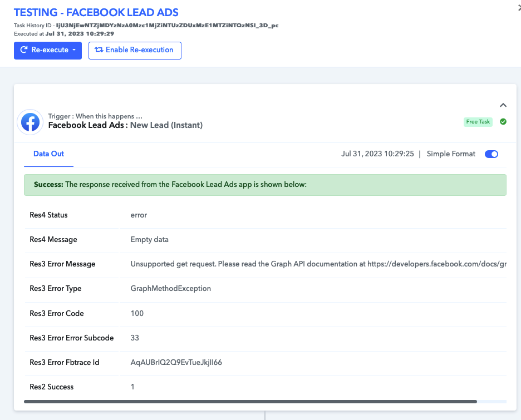Viewport: 521px width, 420px height.
Task: Click the Enable Re-execution button
Action: coord(135,51)
